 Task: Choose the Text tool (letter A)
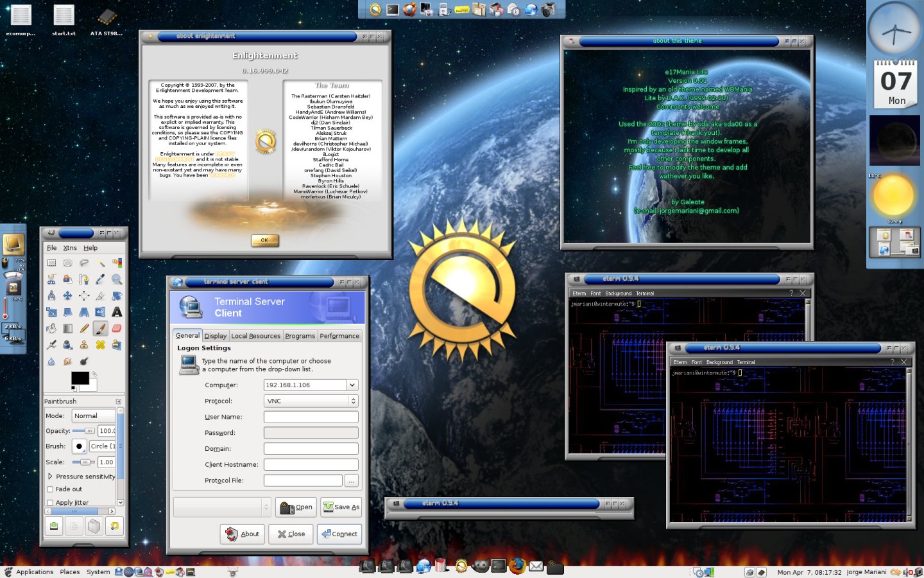[117, 312]
